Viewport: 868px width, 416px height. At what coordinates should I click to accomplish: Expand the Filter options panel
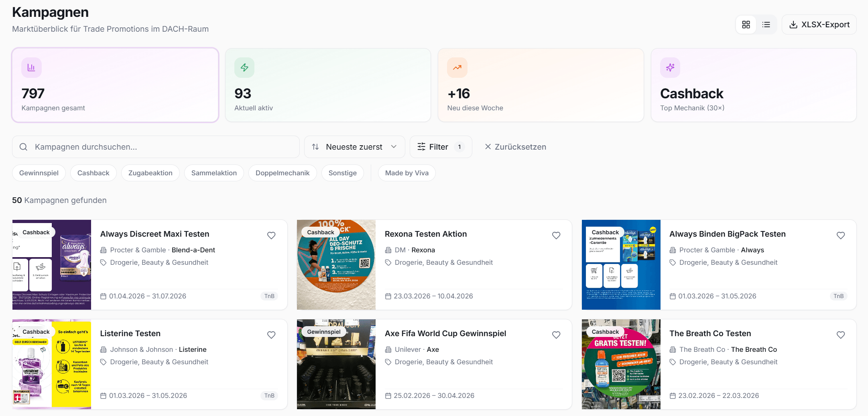pyautogui.click(x=440, y=147)
